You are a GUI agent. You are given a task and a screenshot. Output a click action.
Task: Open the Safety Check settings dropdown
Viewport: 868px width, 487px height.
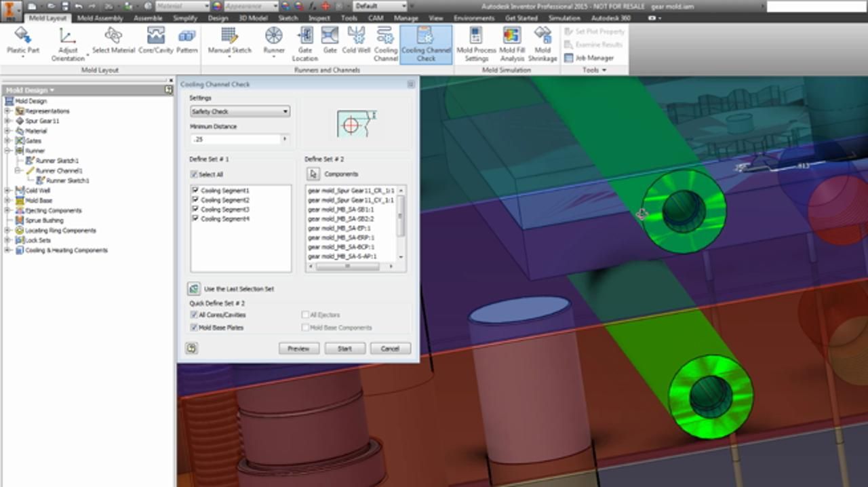(x=285, y=111)
